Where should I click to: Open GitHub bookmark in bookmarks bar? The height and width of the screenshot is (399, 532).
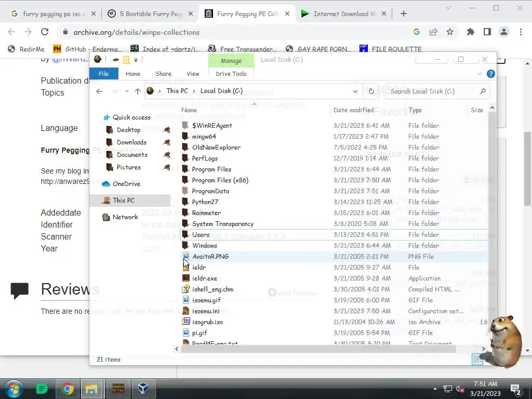(87, 49)
